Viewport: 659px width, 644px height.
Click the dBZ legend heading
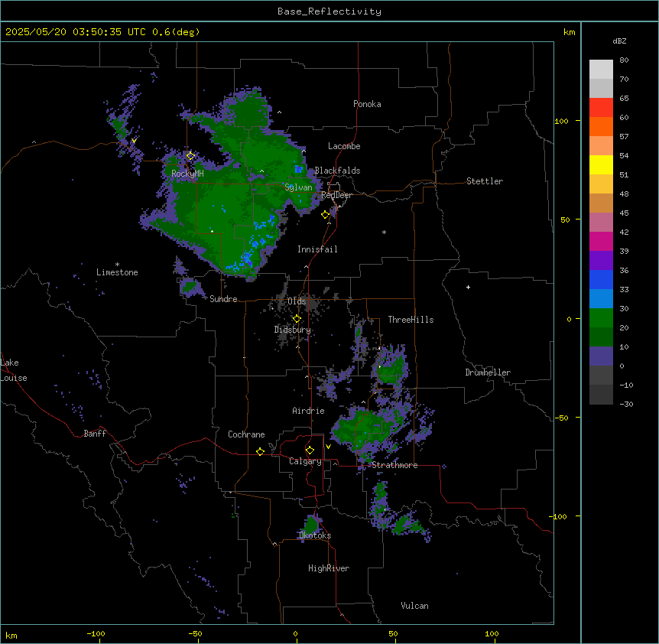point(619,41)
